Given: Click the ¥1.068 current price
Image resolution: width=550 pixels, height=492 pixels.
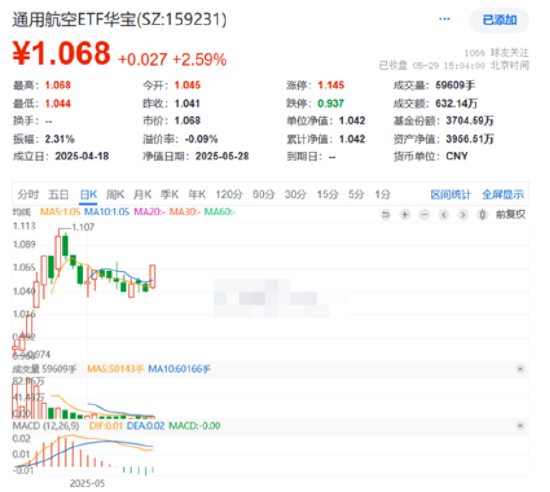Looking at the screenshot, I should pos(61,53).
